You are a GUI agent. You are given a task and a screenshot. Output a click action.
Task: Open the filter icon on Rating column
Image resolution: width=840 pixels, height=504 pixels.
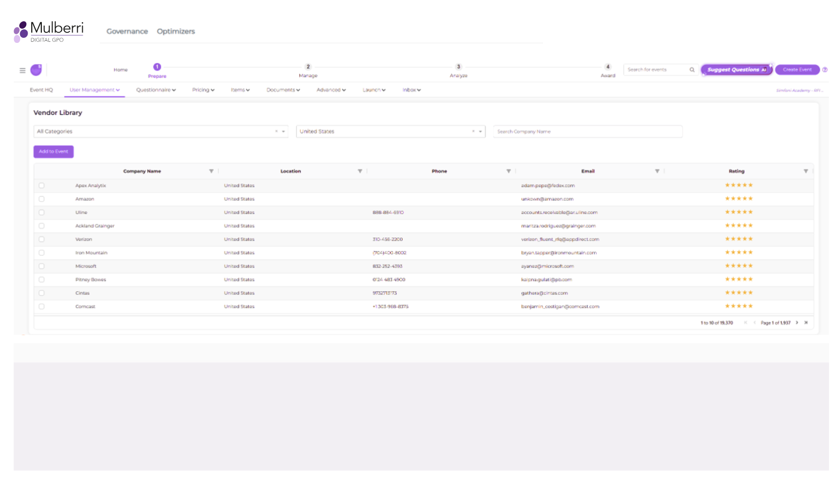pos(806,171)
